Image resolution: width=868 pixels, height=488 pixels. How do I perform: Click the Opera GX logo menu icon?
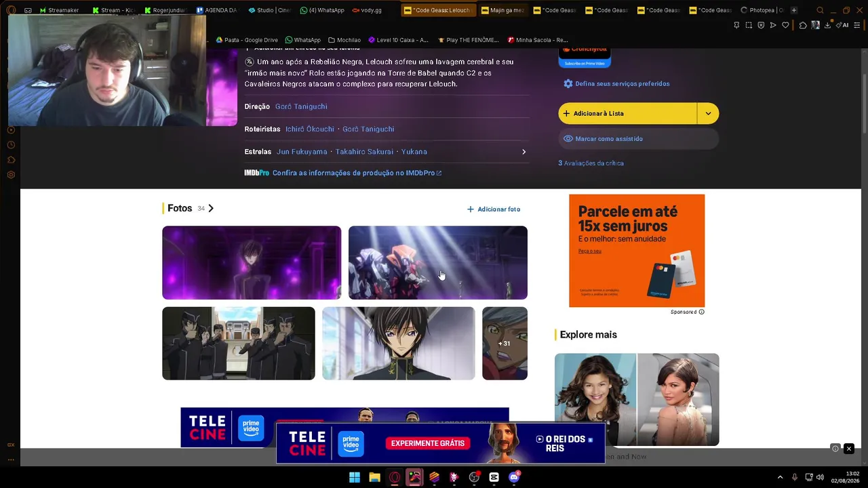click(11, 10)
